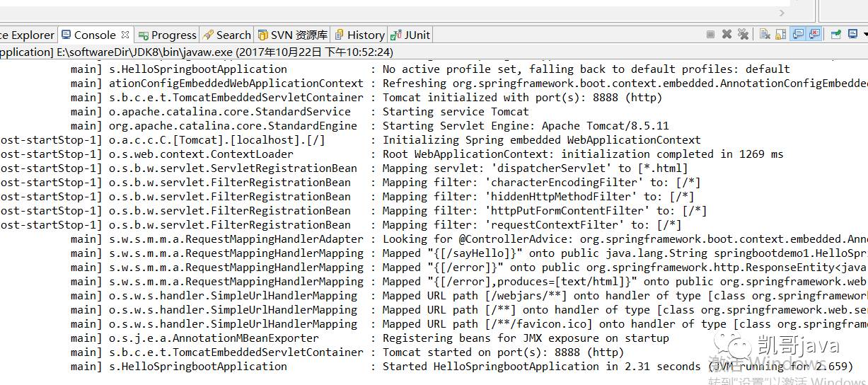Image resolution: width=868 pixels, height=385 pixels.
Task: Clear the console output
Action: point(765,34)
